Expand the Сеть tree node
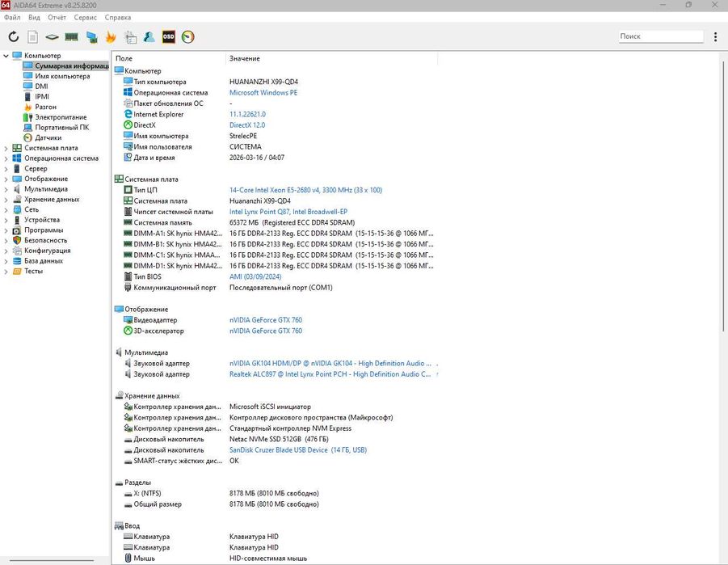The width and height of the screenshot is (728, 565). pos(6,209)
